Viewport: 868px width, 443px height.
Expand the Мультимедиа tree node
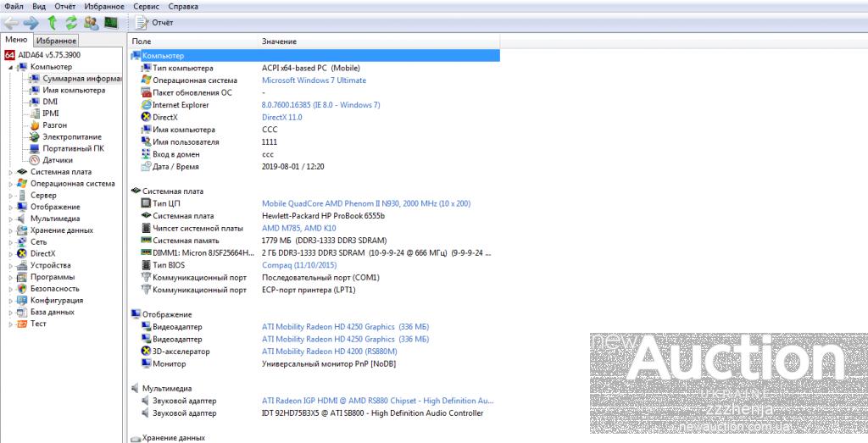[10, 219]
